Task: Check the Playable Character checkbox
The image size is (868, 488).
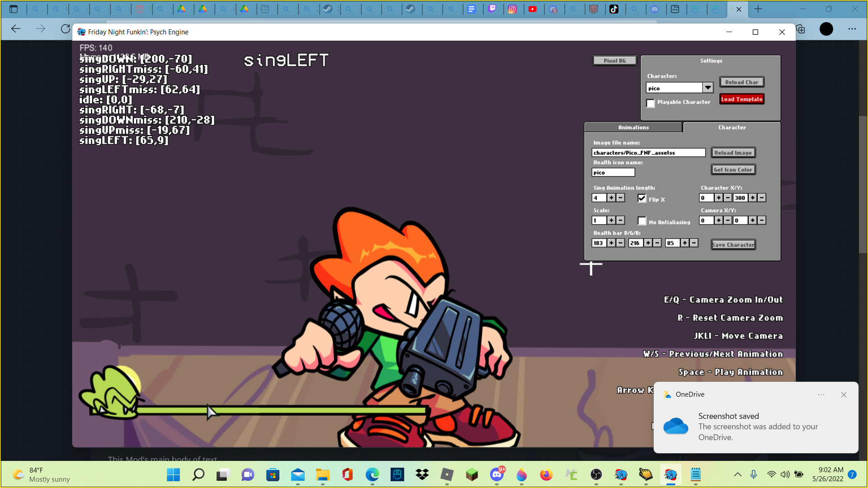Action: point(651,103)
